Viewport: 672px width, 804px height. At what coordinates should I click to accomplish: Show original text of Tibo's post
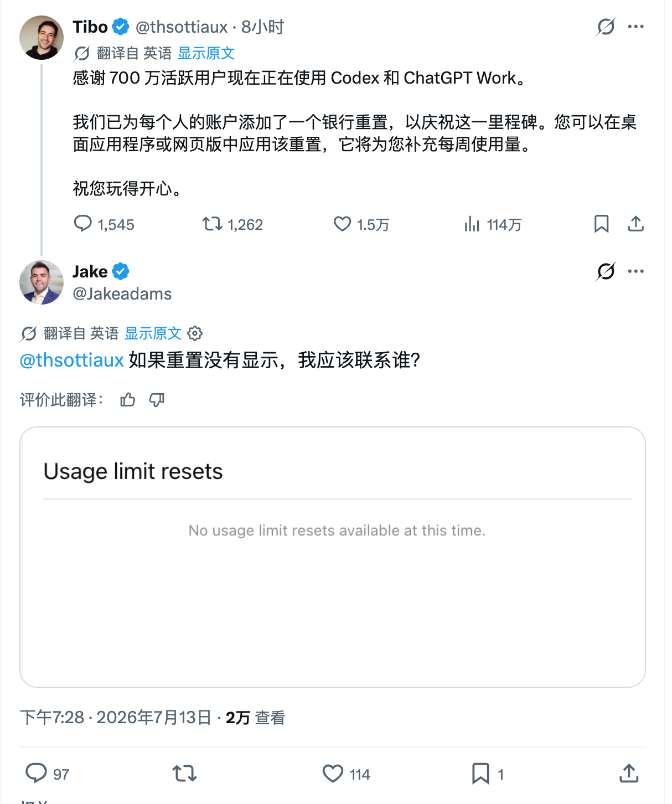coord(206,53)
